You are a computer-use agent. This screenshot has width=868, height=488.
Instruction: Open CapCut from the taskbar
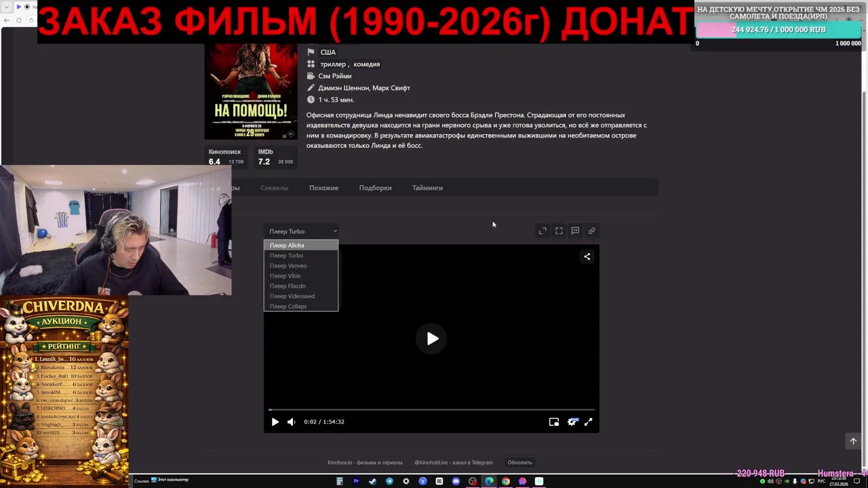coord(439,481)
